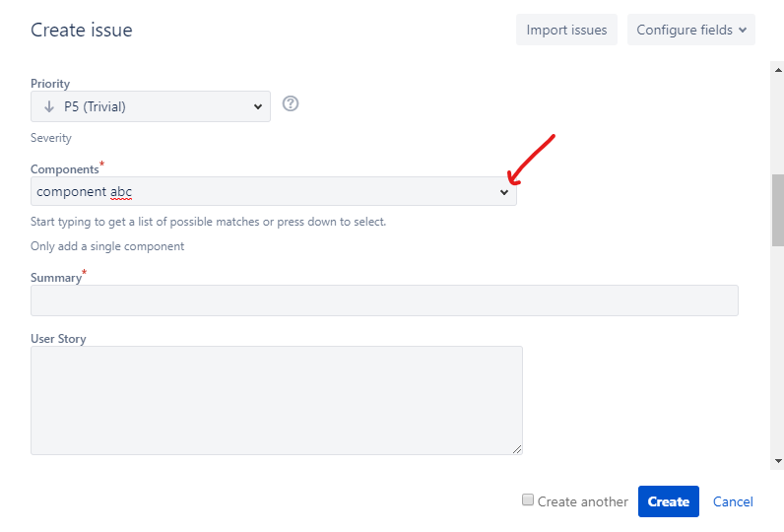784x532 pixels.
Task: Click the 'Priority' field label
Action: (x=50, y=84)
